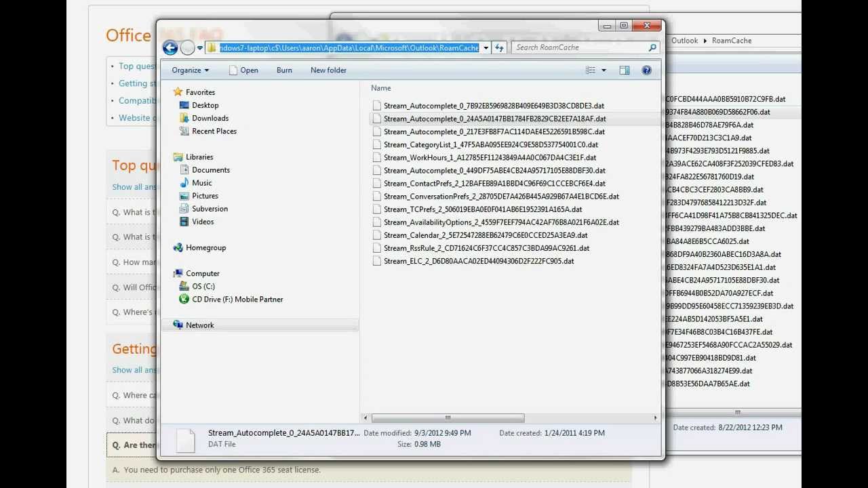Screen dimensions: 868x488
Task: Select Stream_Autocomplete_0_7B92E859 file
Action: click(x=494, y=106)
